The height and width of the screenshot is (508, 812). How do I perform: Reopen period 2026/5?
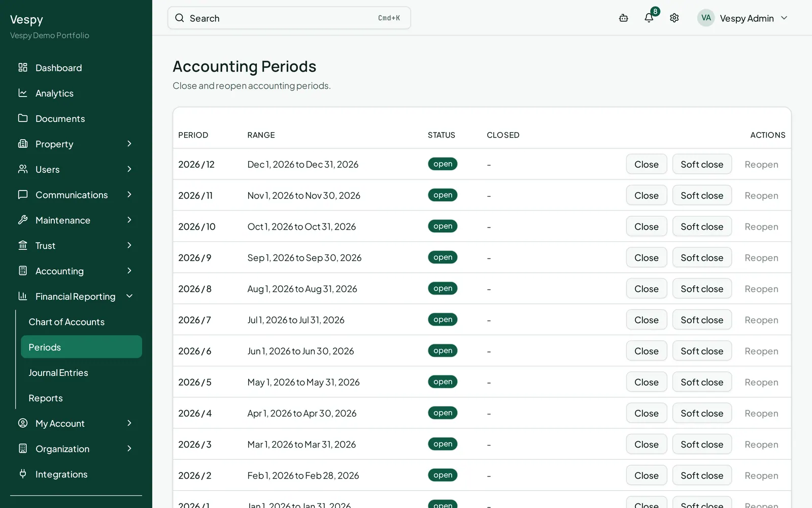761,382
